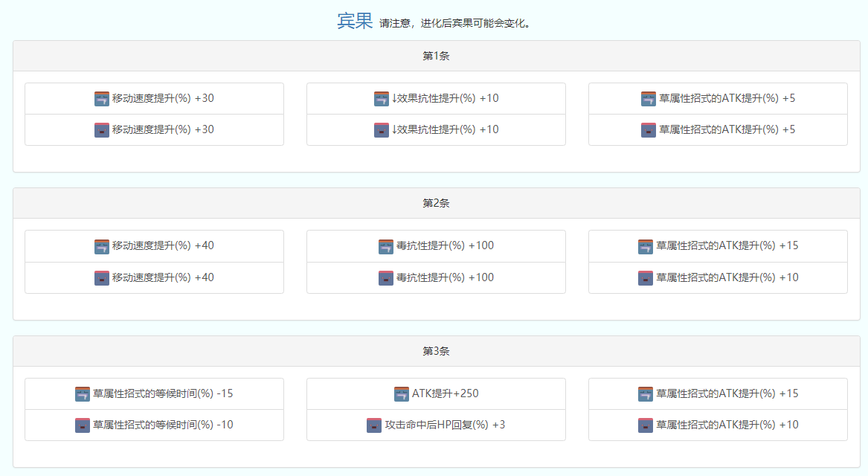868x476 pixels.
Task: Click orange-topped icon beside 移动速度提升(%) +30
Action: coord(102,99)
